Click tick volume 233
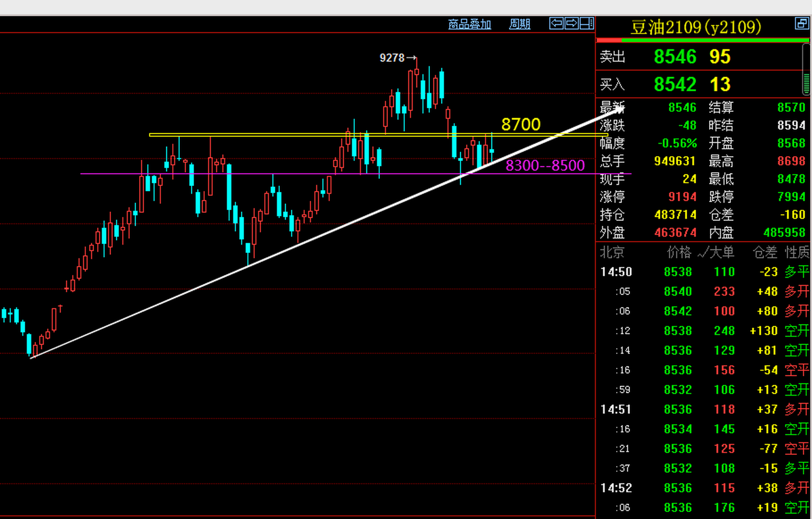Viewport: 812px width, 519px height. point(724,292)
